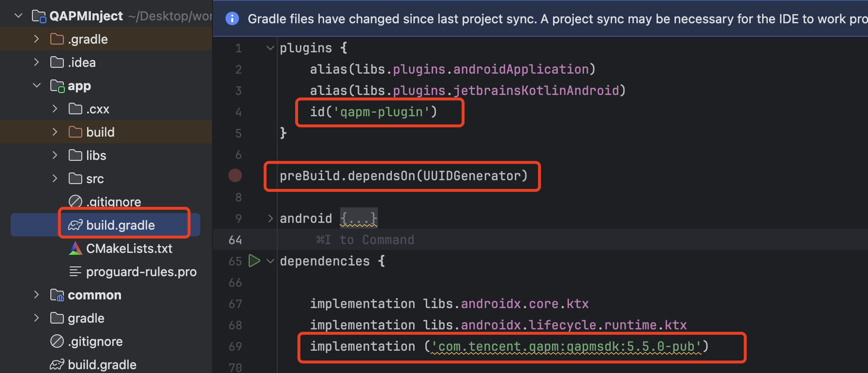
Task: Collapse the app module folder
Action: 36,85
